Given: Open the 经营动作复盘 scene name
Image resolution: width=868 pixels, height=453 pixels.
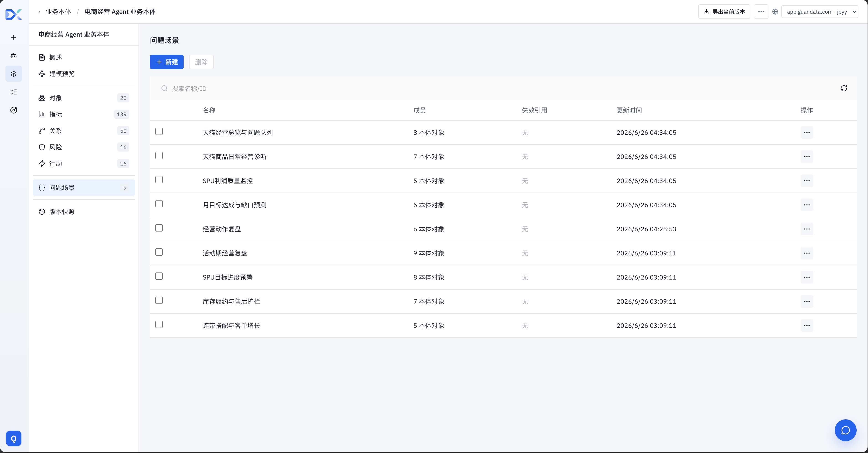Looking at the screenshot, I should click(222, 229).
